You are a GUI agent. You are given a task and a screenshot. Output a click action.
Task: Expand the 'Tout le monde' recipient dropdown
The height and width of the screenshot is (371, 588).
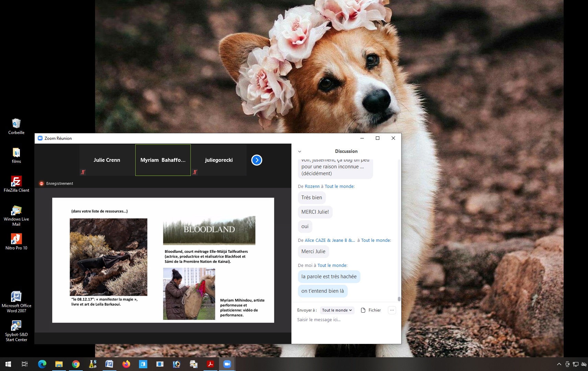pyautogui.click(x=337, y=310)
